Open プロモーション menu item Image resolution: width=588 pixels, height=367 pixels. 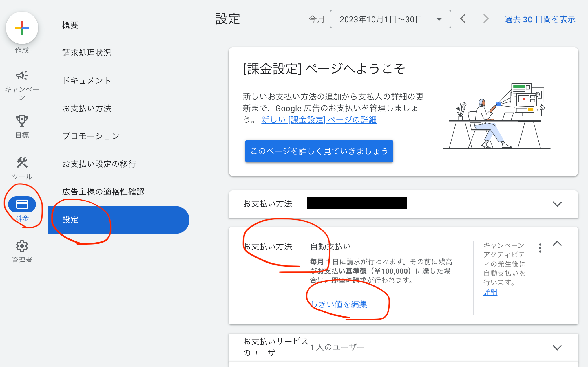91,136
